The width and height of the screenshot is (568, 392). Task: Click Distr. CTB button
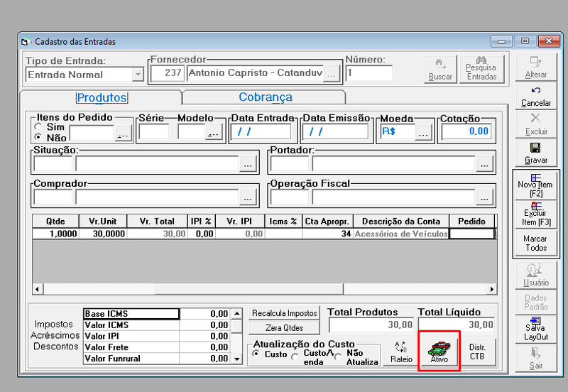[476, 352]
